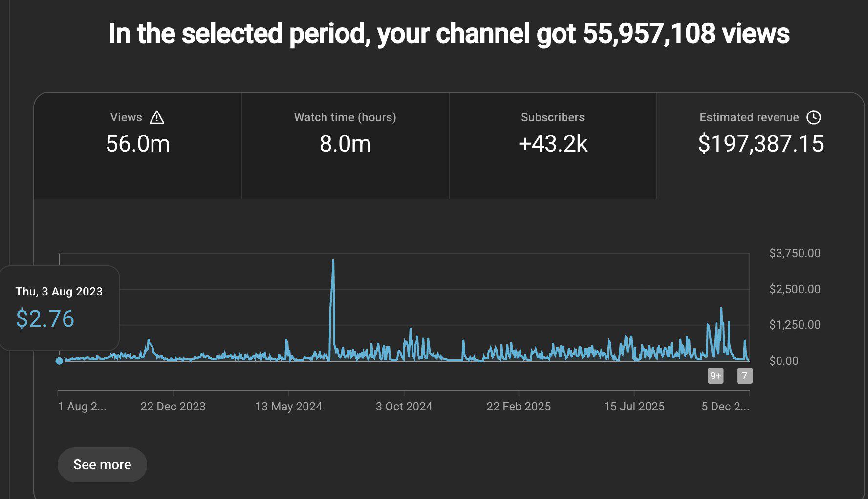The image size is (868, 499).
Task: Click the clock icon next to Estimated revenue
Action: coord(815,117)
